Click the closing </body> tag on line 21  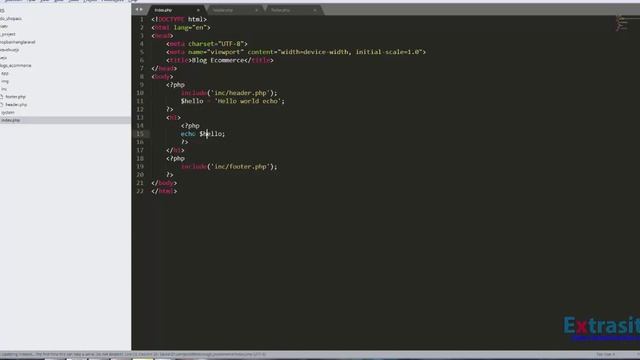[x=164, y=183]
